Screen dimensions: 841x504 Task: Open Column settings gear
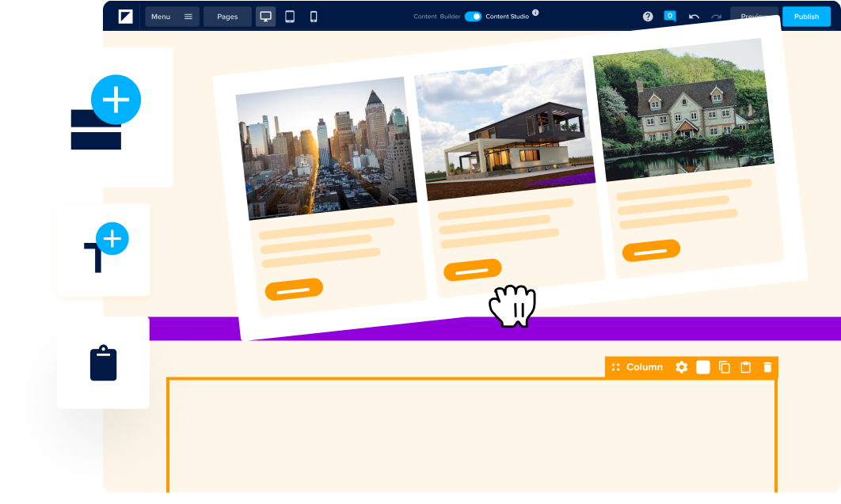(x=681, y=367)
